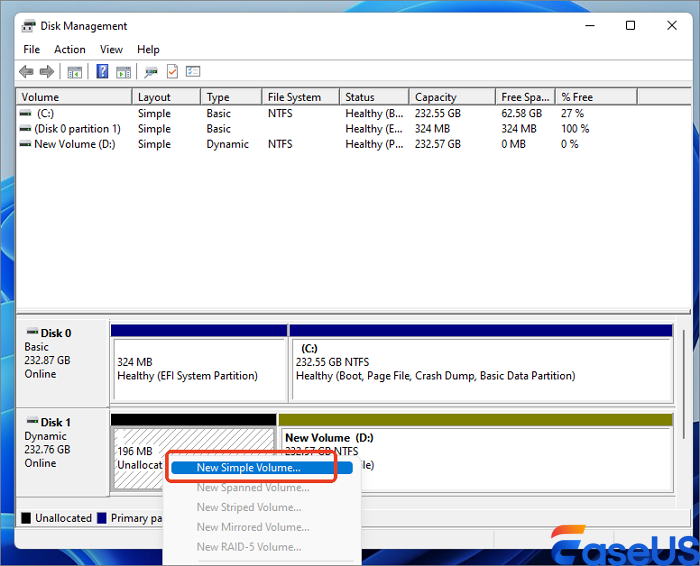Click the 232.57 GB capacity cell

(438, 144)
